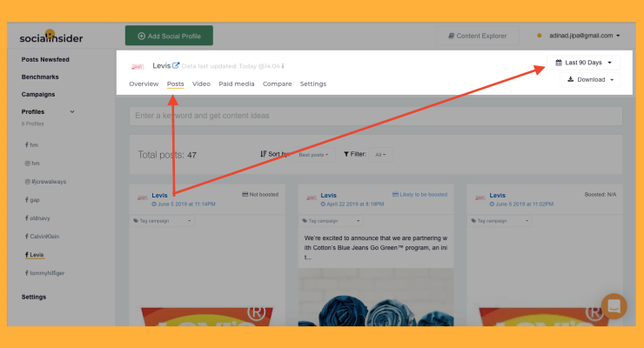Image resolution: width=644 pixels, height=348 pixels.
Task: Select the oldnavy Facebook profile
Action: coord(37,217)
